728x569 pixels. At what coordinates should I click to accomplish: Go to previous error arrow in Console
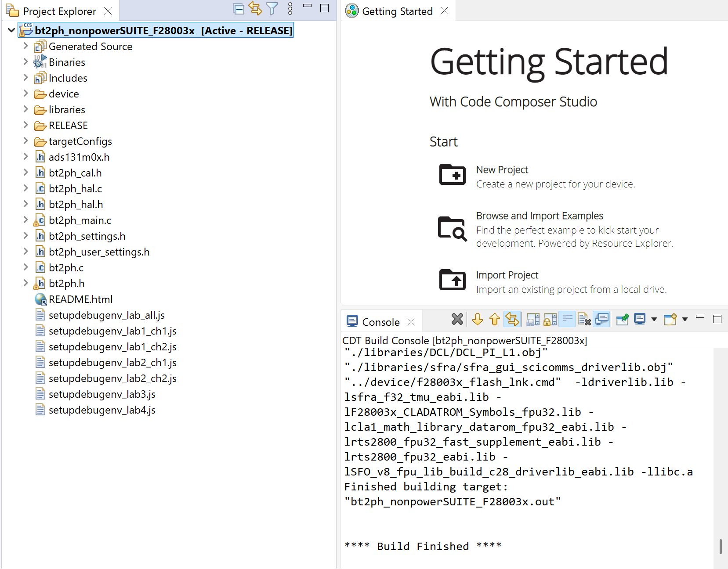495,319
